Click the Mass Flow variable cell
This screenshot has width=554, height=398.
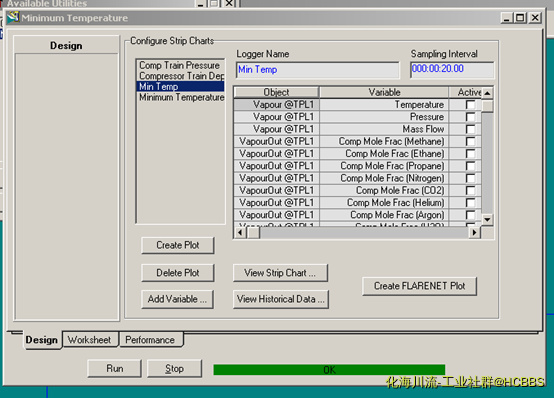[384, 129]
